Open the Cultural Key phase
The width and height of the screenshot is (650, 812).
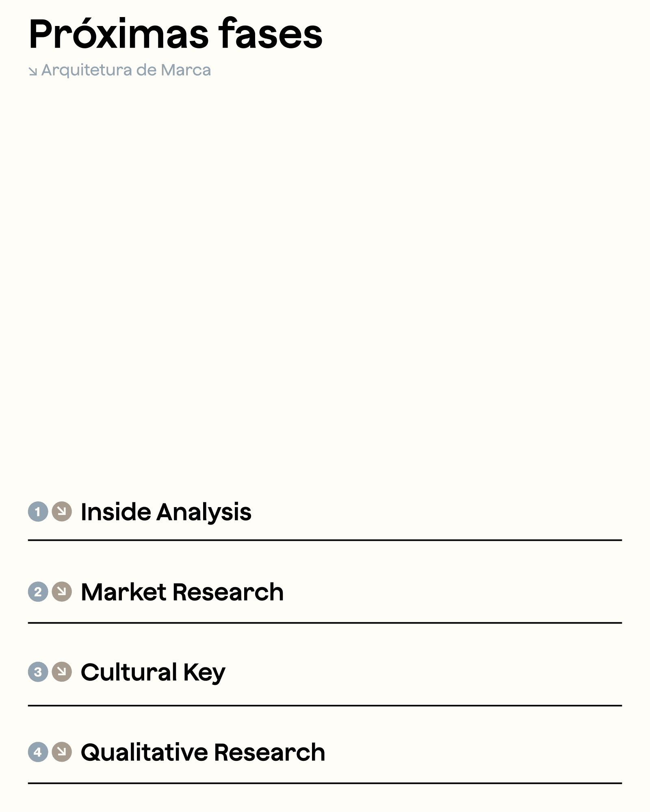[x=153, y=672]
